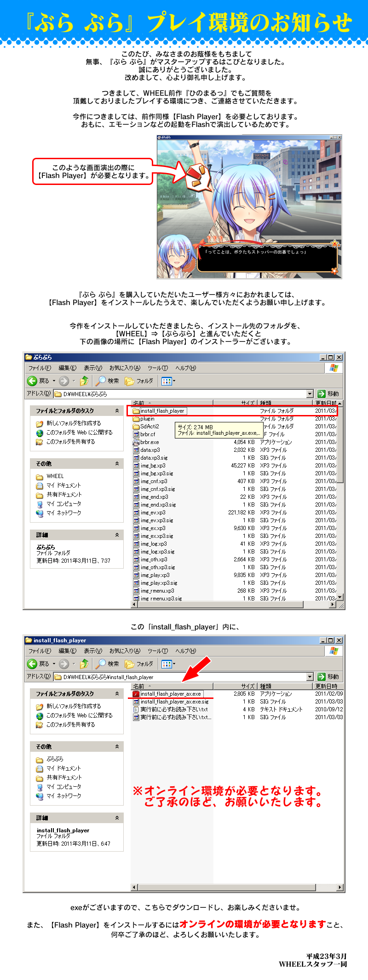Open view mode button in install_flash_player window
368x980 pixels.
pos(168,663)
